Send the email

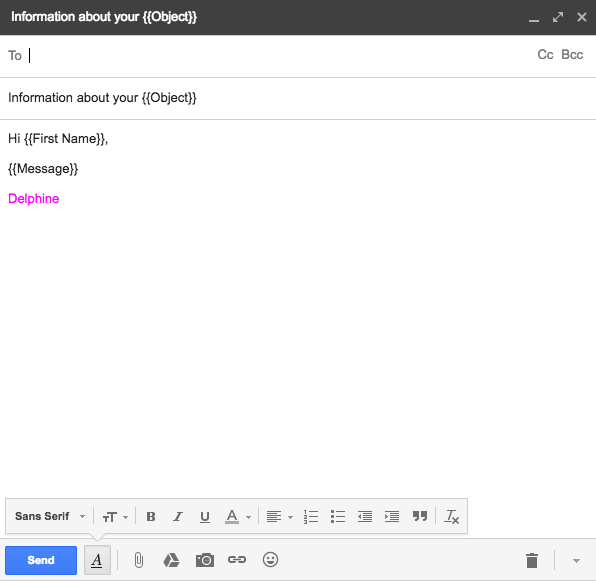41,560
